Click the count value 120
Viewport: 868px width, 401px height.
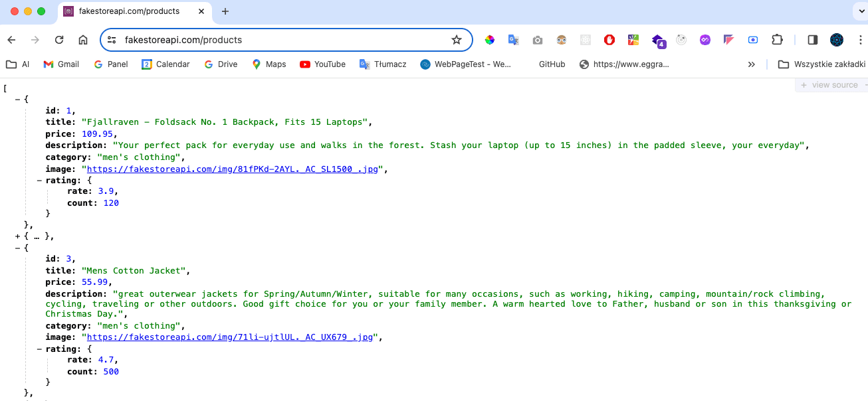(x=111, y=203)
